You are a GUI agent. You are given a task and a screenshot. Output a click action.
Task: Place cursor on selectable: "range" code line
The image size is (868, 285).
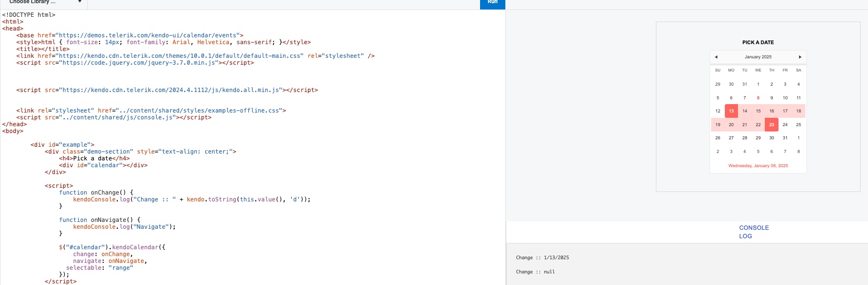tap(99, 268)
